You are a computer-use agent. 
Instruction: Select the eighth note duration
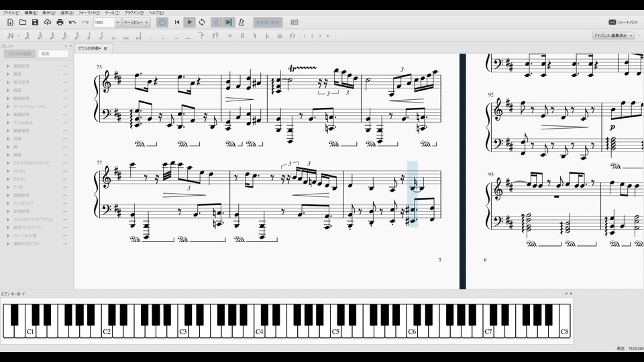[x=76, y=36]
